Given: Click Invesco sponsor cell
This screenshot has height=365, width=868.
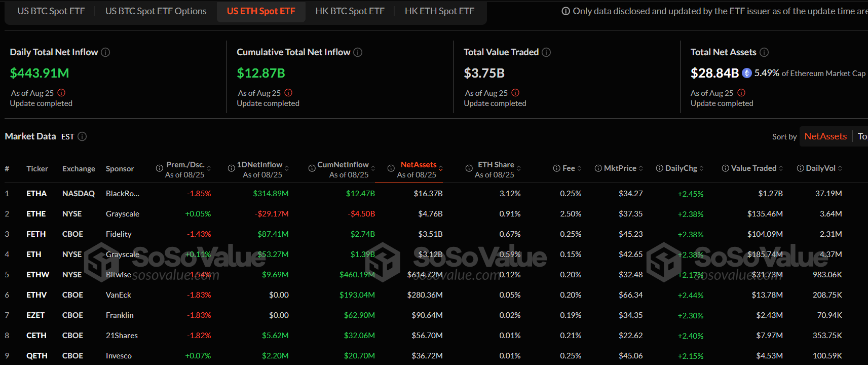Looking at the screenshot, I should pos(119,356).
